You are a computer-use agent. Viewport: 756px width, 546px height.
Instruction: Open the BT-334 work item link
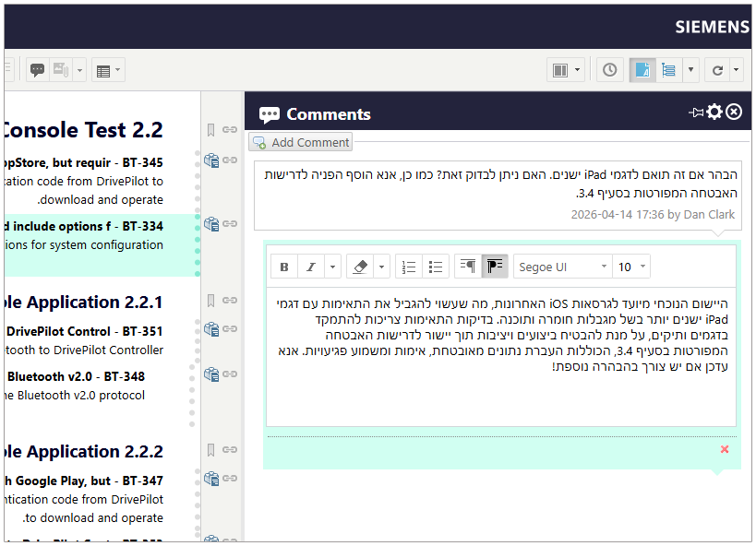pyautogui.click(x=143, y=226)
